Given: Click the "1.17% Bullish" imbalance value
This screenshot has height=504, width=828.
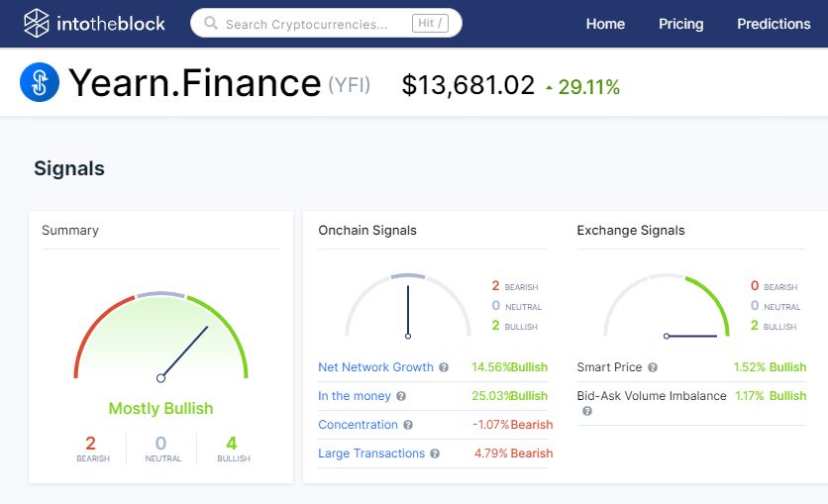Looking at the screenshot, I should pyautogui.click(x=771, y=396).
